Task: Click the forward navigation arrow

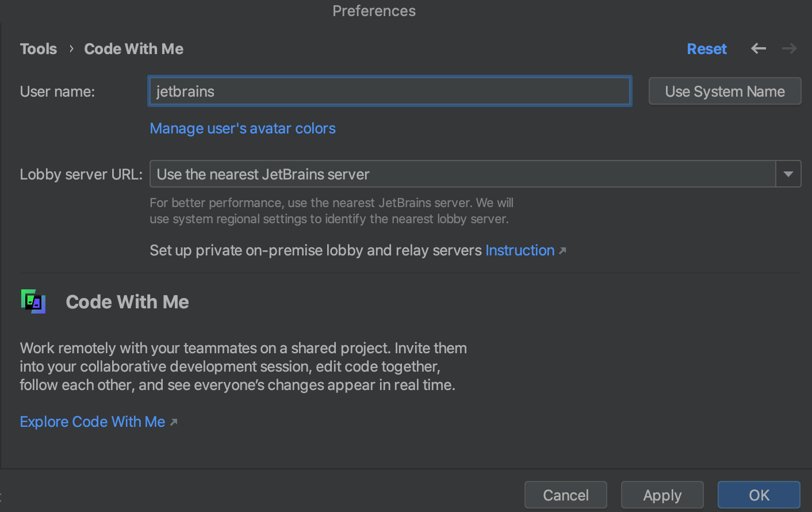Action: [x=790, y=49]
